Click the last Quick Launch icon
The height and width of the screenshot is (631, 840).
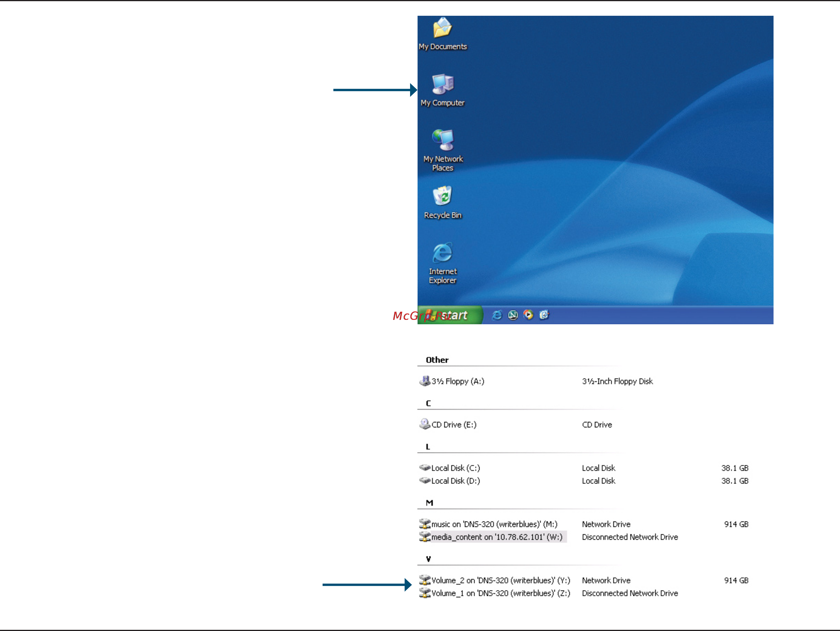tap(544, 315)
